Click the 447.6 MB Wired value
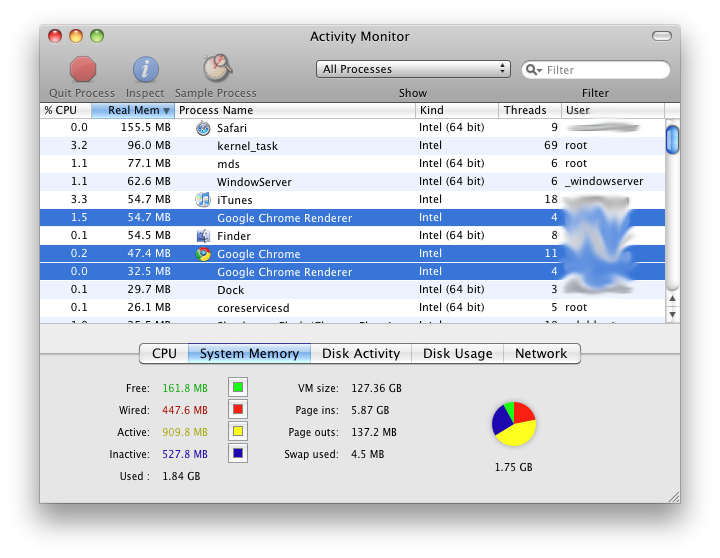720x558 pixels. point(185,410)
